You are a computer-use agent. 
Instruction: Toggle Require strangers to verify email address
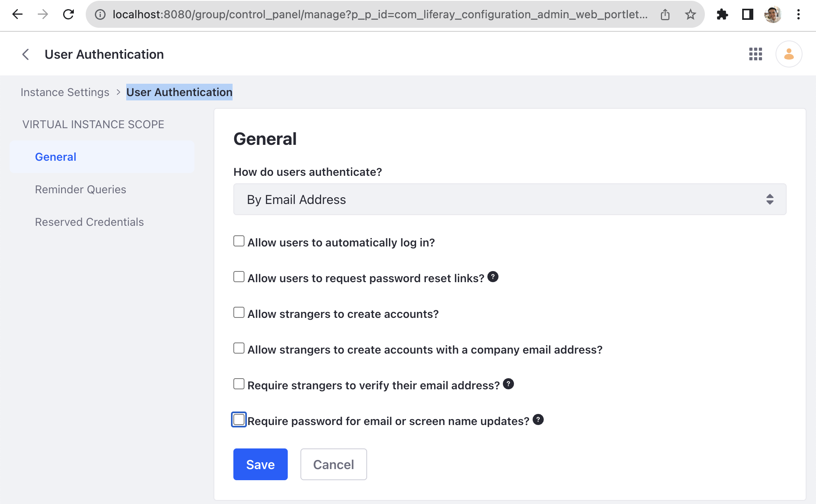(239, 384)
